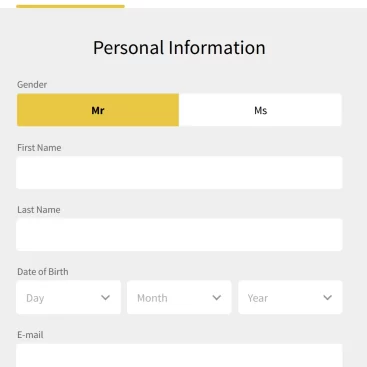Select the Mr gender option

click(x=98, y=110)
